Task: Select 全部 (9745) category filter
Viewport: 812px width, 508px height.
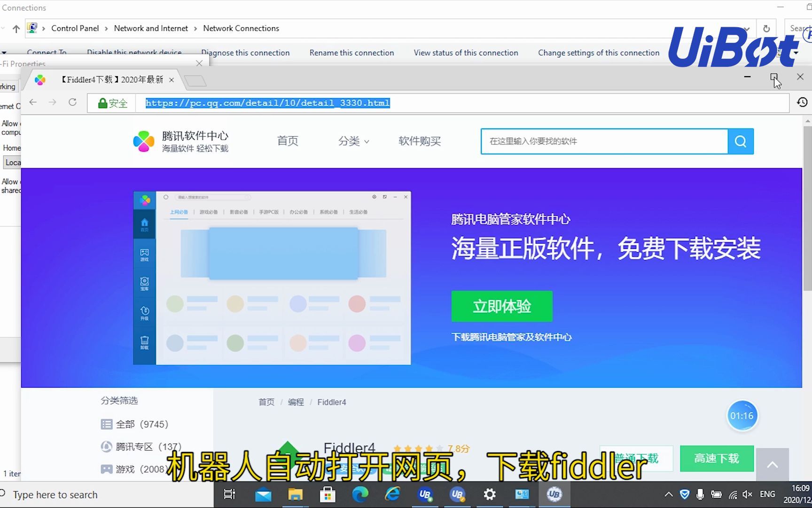Action: pos(134,424)
